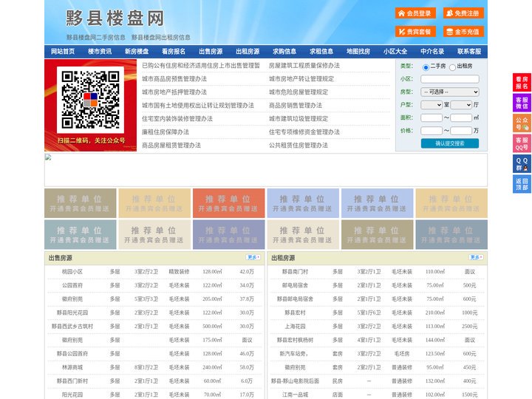Click the red-orange 推荐单位 tile
This screenshot has width=532, height=399.
pyautogui.click(x=228, y=203)
